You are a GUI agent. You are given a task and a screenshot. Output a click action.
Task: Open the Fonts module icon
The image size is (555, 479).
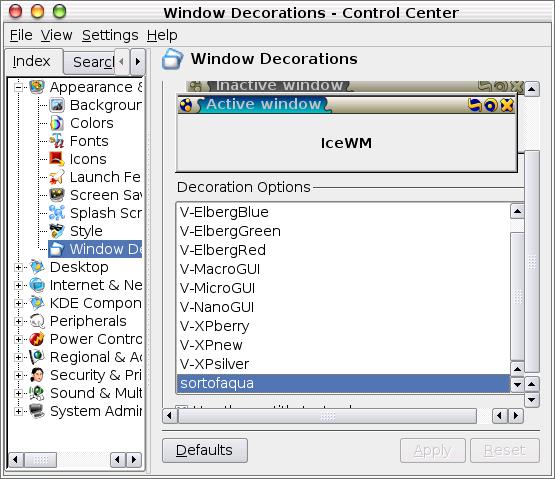[57, 141]
